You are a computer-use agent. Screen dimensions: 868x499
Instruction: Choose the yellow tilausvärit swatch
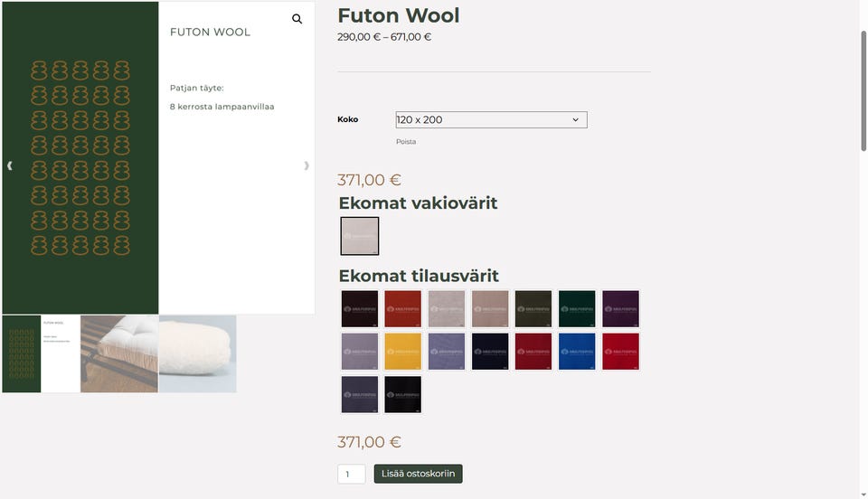pyautogui.click(x=403, y=352)
